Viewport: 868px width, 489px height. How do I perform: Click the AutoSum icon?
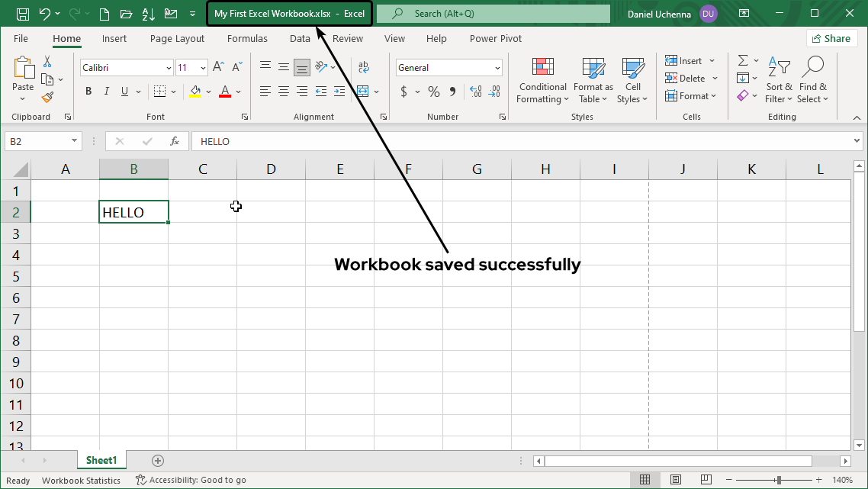(x=743, y=60)
